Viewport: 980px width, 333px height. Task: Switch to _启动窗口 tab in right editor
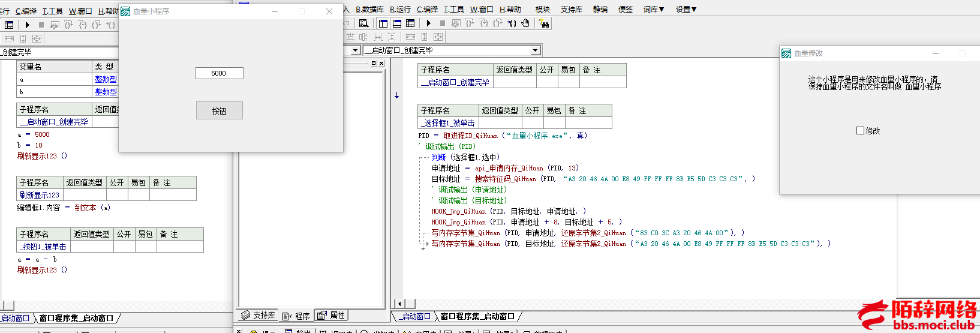(x=416, y=316)
